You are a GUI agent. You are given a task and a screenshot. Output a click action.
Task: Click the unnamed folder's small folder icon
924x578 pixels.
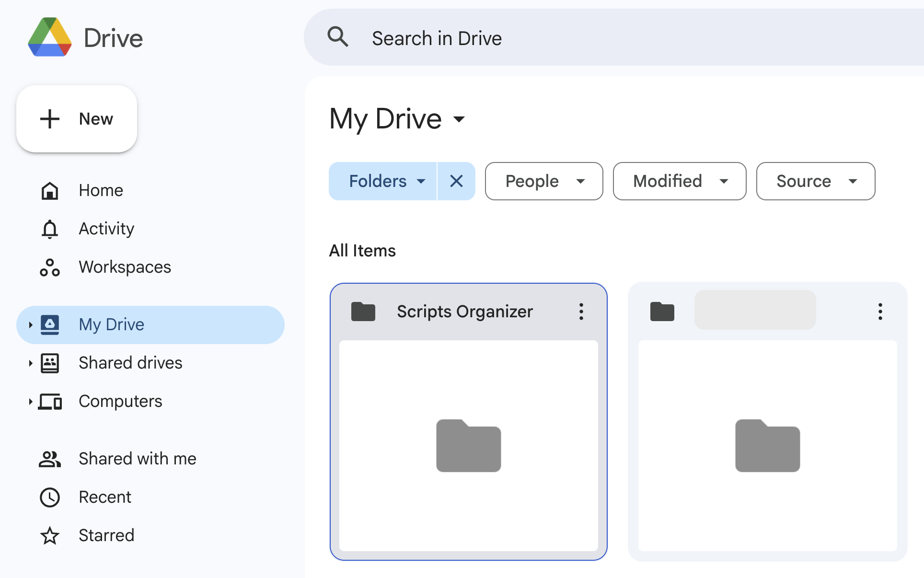pyautogui.click(x=662, y=312)
